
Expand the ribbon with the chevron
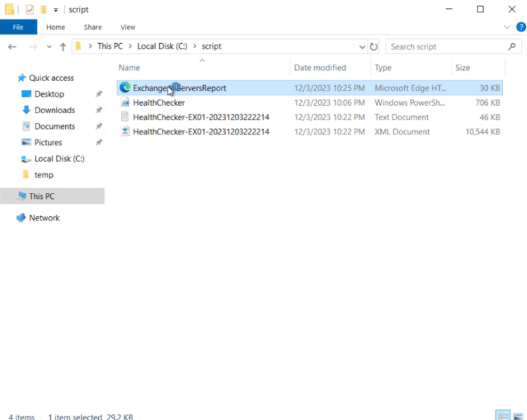tap(507, 27)
